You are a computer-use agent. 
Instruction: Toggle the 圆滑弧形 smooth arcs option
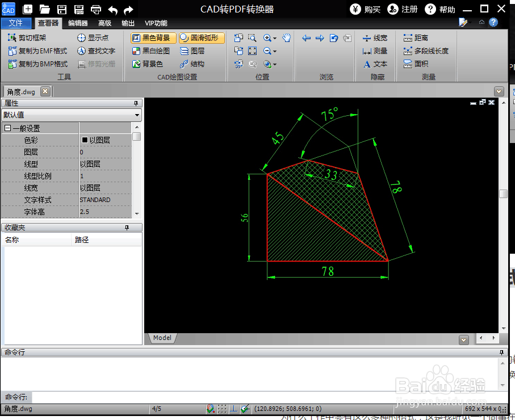(202, 38)
